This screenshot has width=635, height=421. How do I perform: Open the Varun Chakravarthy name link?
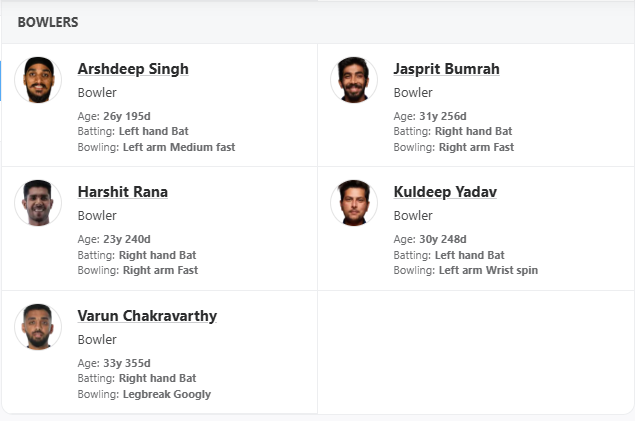pos(147,316)
